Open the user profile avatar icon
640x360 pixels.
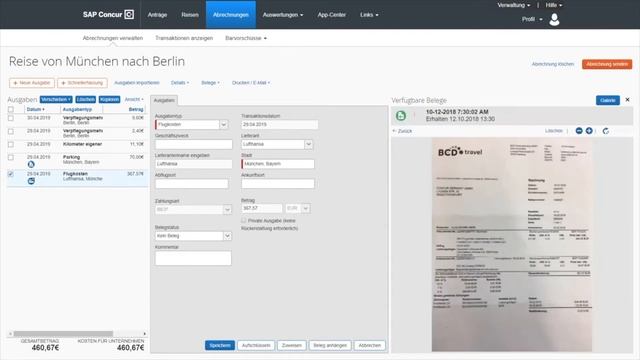click(554, 19)
